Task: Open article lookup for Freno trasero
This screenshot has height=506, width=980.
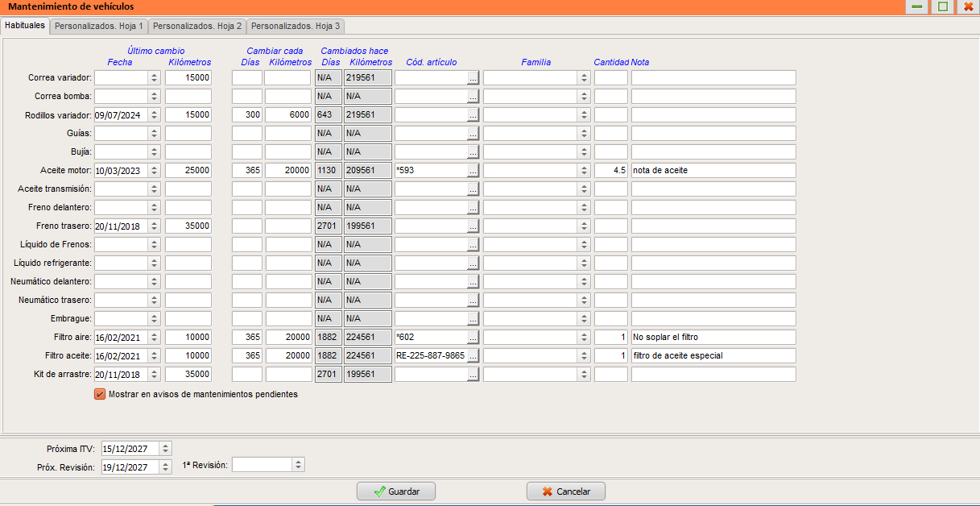Action: coord(473,226)
